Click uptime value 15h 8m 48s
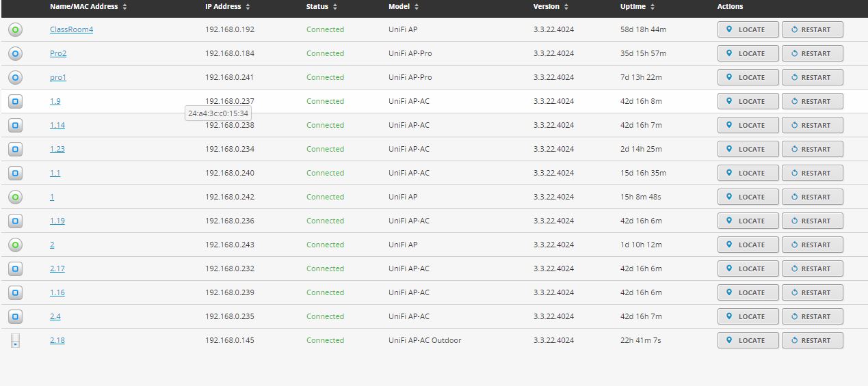The height and width of the screenshot is (386, 868). click(642, 197)
